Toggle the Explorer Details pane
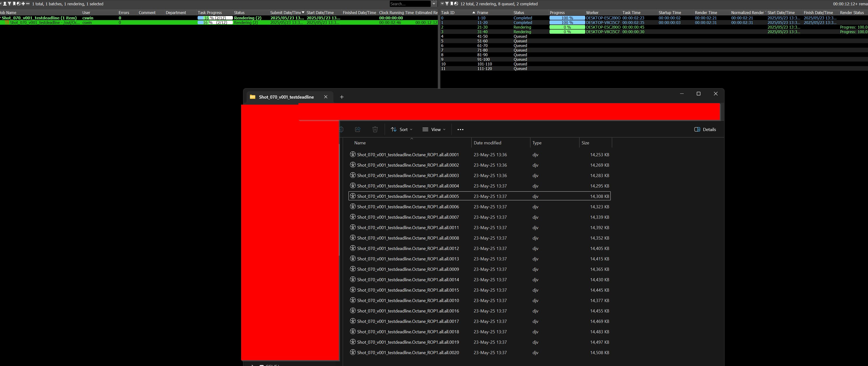The width and height of the screenshot is (868, 366). click(x=705, y=130)
